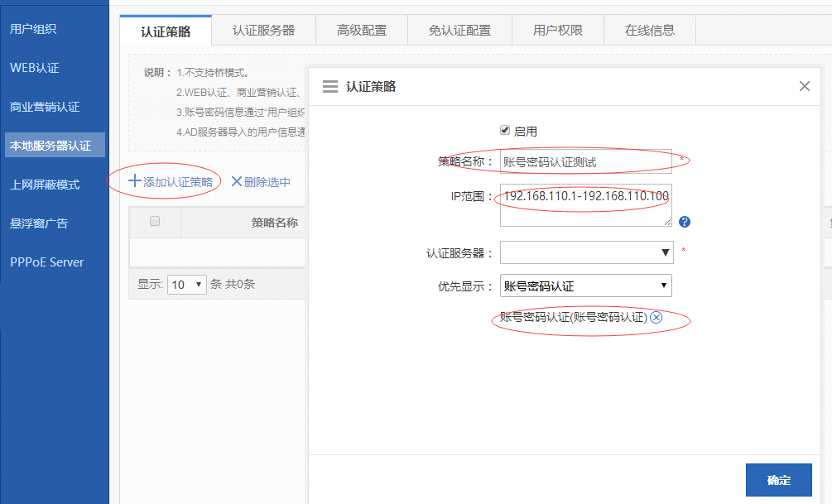Screen dimensions: 832x504
Task: Open the rows-per-page display dropdown
Action: point(186,285)
